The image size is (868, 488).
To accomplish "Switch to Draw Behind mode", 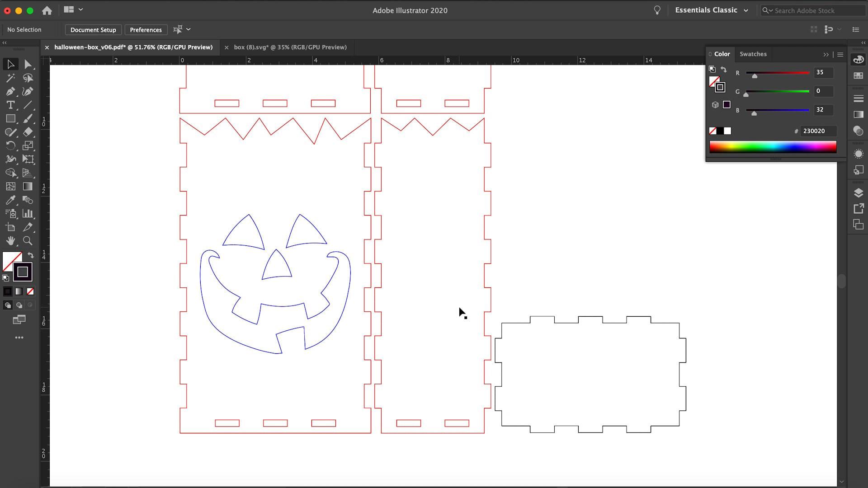I will [19, 305].
